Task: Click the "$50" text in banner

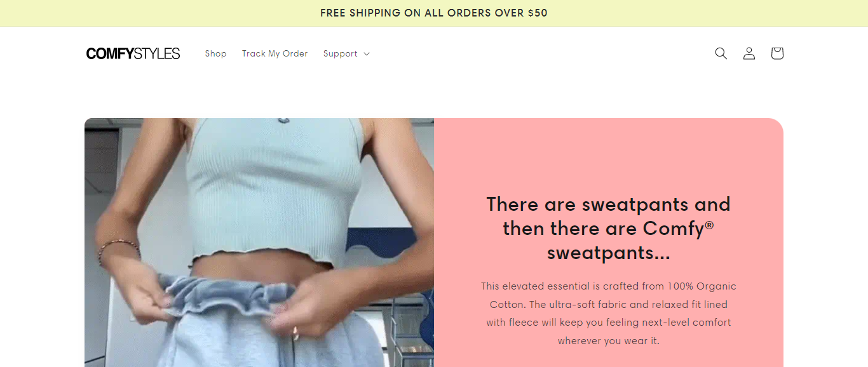Action: [538, 13]
